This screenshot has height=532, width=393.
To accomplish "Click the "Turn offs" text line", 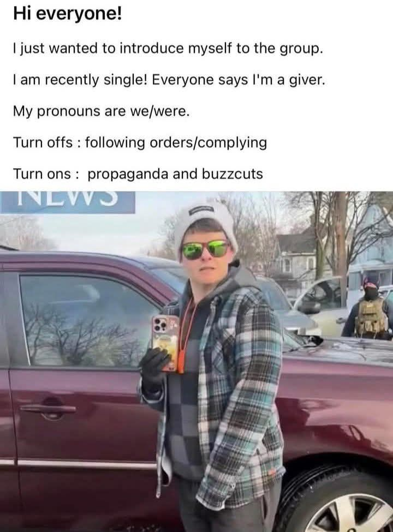I will tap(140, 142).
